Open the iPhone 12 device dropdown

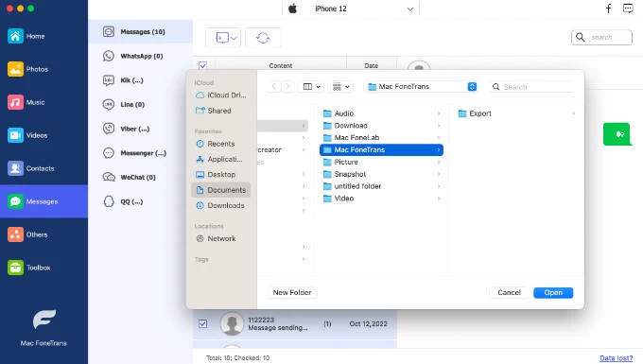coord(351,9)
